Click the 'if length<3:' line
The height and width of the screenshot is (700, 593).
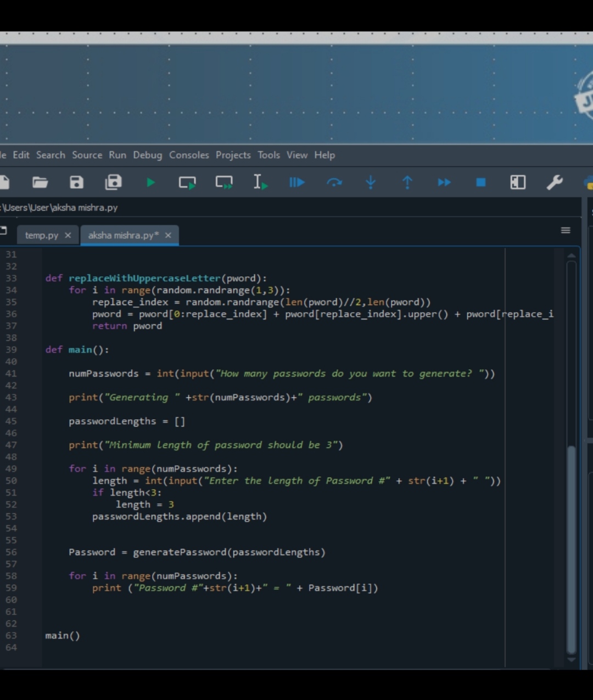(x=127, y=493)
